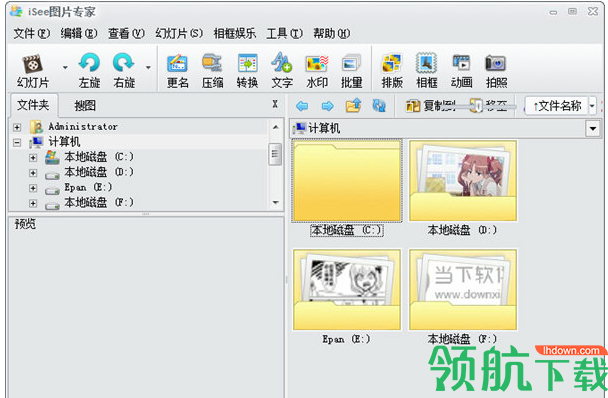
Task: Refresh the folder view
Action: click(x=379, y=106)
